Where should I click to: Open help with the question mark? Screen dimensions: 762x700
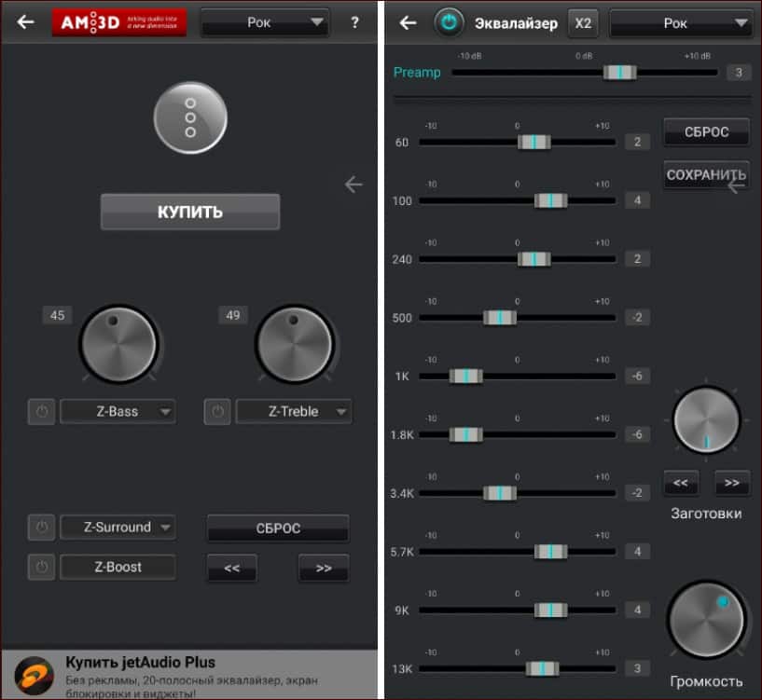coord(354,22)
